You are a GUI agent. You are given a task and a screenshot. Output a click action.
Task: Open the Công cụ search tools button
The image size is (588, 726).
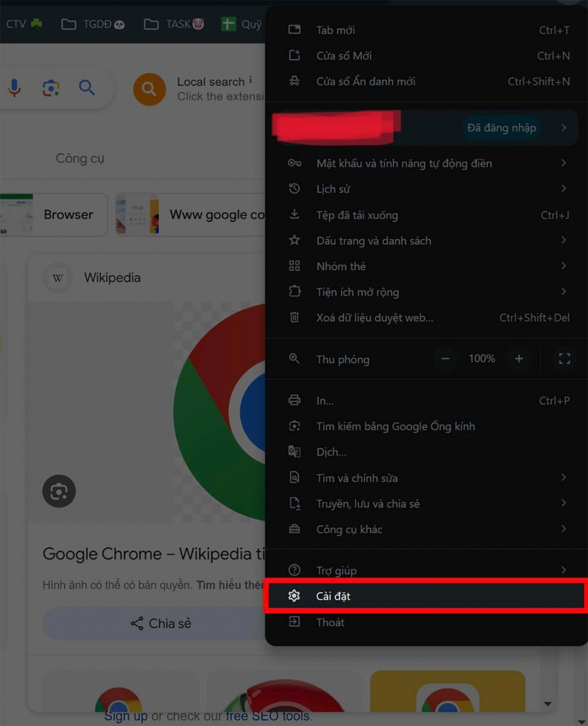click(80, 158)
